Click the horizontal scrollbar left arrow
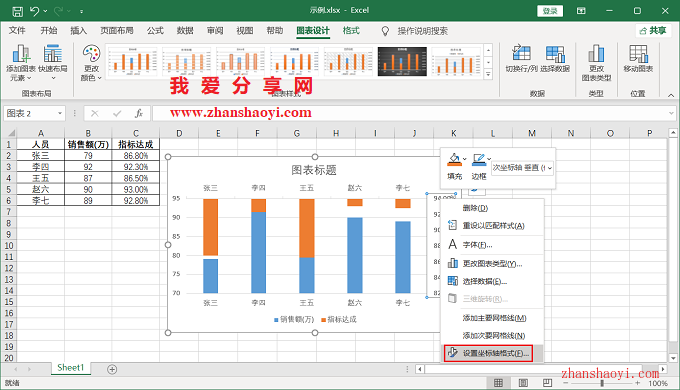The height and width of the screenshot is (390, 680). pyautogui.click(x=419, y=369)
